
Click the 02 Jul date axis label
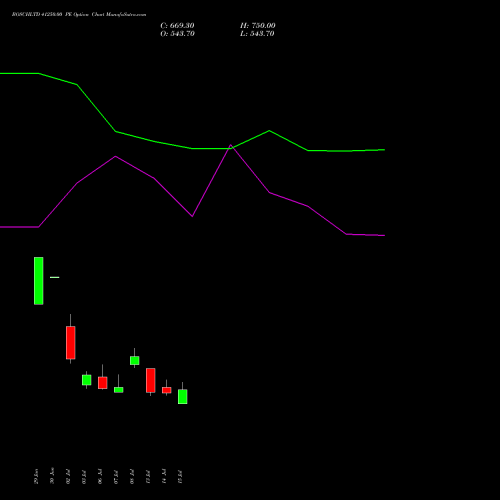tap(68, 477)
